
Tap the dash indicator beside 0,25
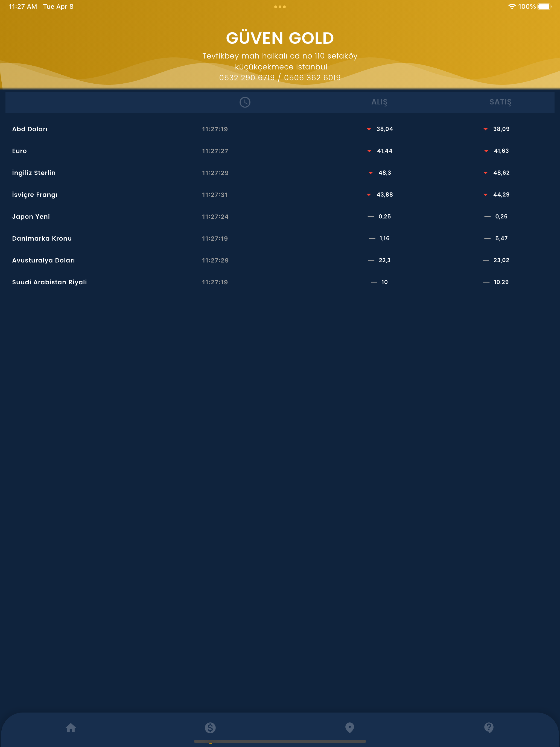[371, 217]
